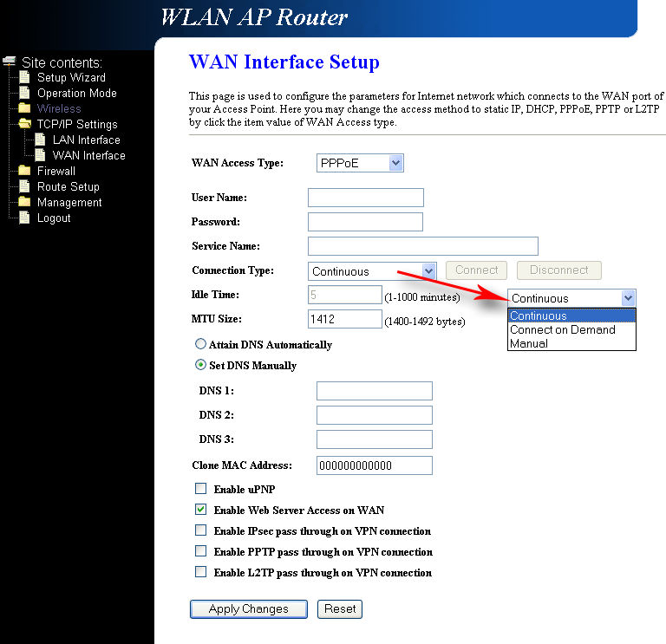Click the Operation Mode page icon
The width and height of the screenshot is (666, 644).
point(24,93)
